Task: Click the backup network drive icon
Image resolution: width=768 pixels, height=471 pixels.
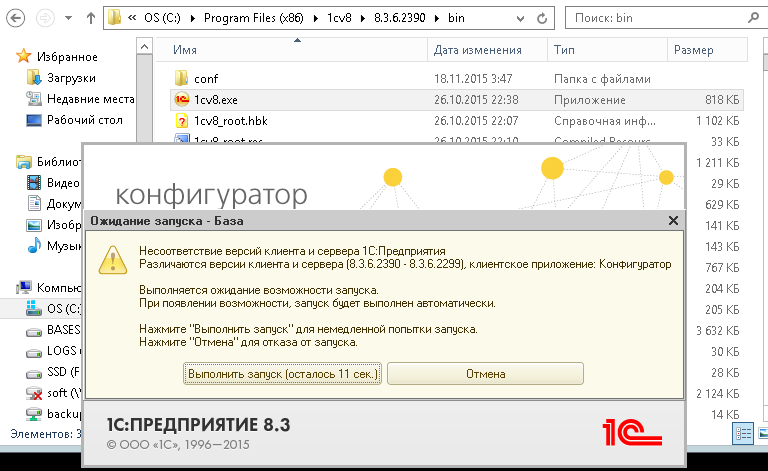Action: click(33, 414)
